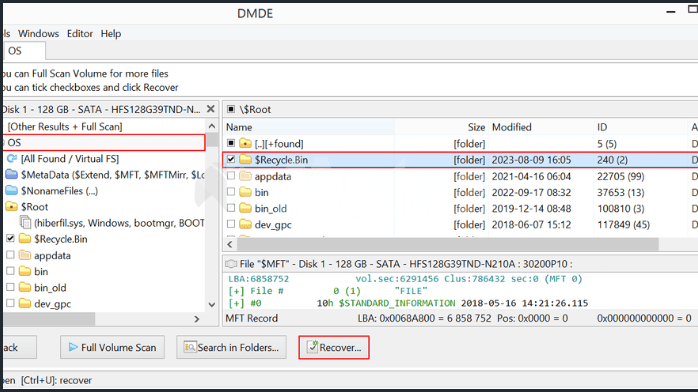Screen dimensions: 698x392
Task: Click the appdata folder icon in tree
Action: [x=25, y=255]
